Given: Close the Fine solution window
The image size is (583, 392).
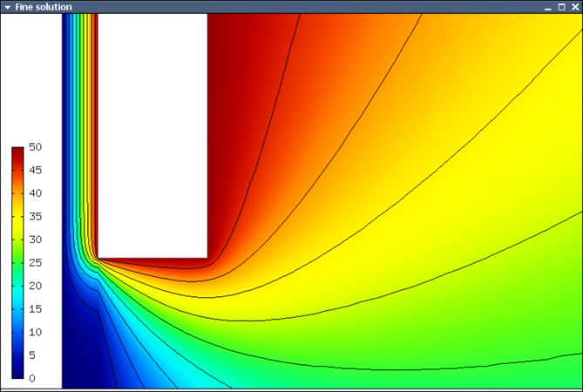Looking at the screenshot, I should [574, 7].
